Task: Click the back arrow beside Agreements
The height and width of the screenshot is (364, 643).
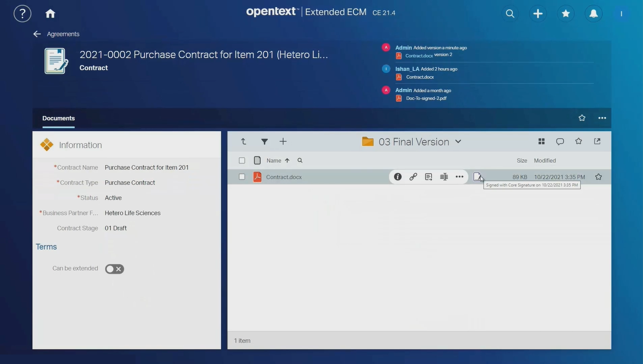Action: coord(37,34)
